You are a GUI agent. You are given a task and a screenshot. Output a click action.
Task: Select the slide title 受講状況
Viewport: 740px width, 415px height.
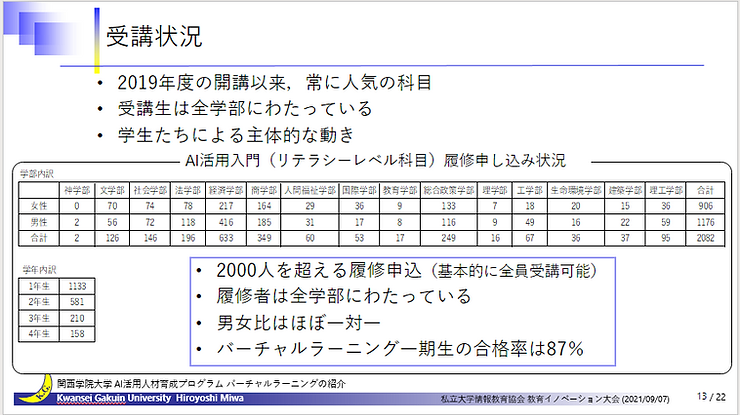pos(154,38)
